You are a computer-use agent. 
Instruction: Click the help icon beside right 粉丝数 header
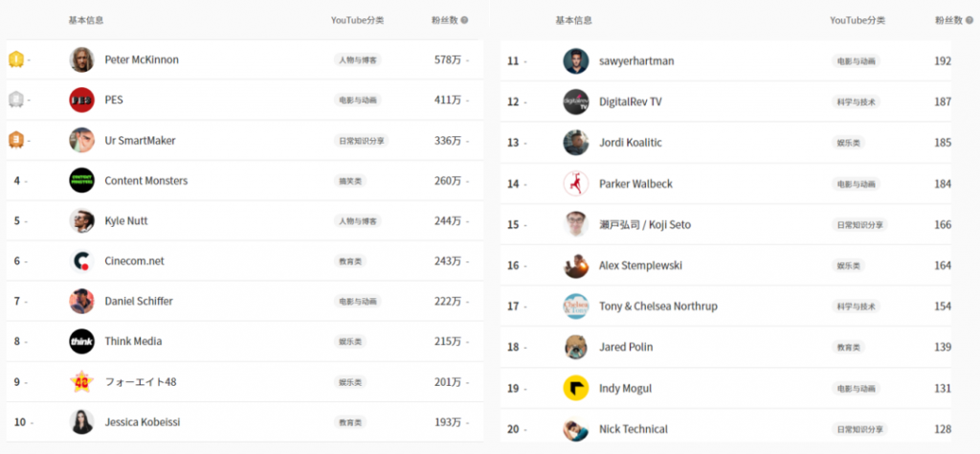pos(968,19)
